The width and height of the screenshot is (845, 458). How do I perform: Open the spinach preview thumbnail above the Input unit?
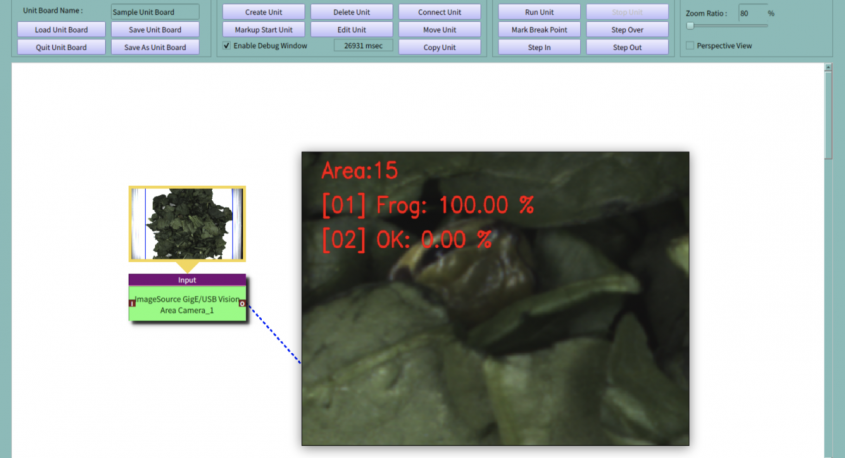tap(187, 223)
